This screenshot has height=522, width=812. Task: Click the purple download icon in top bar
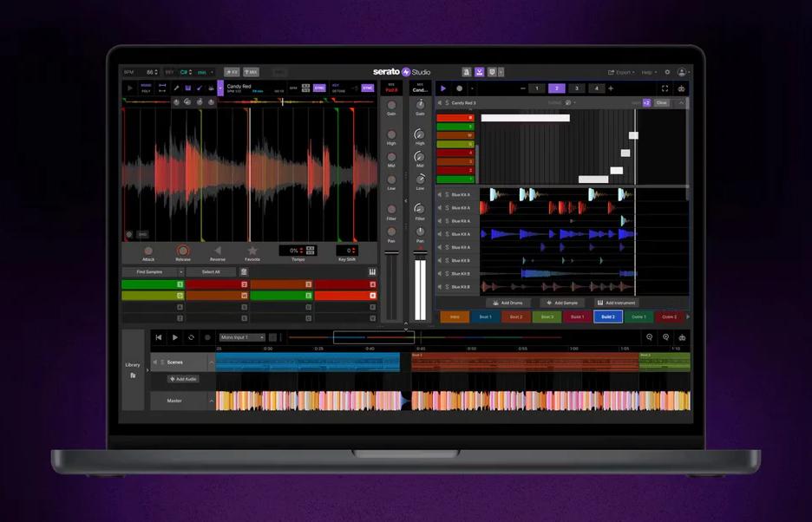click(x=480, y=72)
